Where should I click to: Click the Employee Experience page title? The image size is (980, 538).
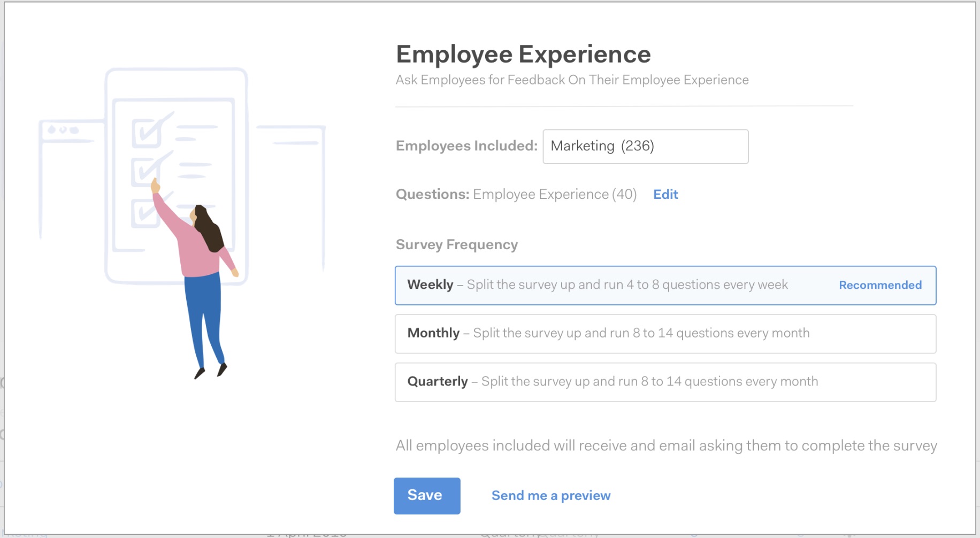523,53
